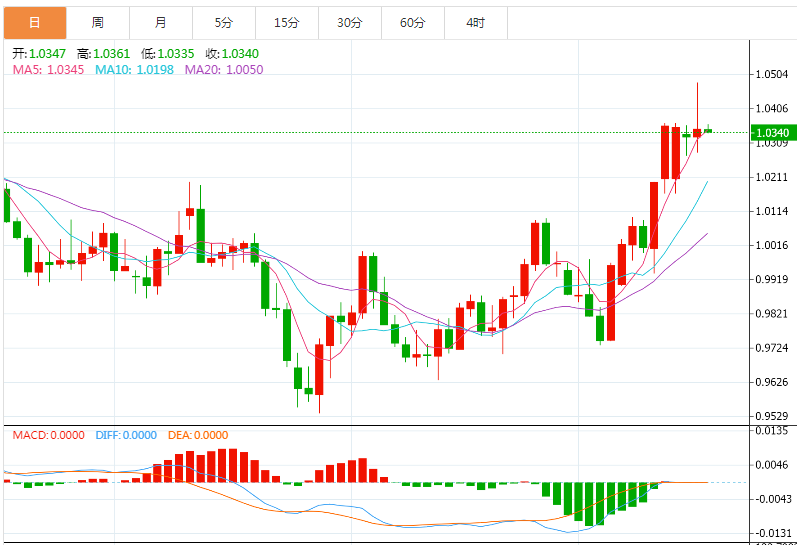The image size is (797, 545).
Task: Click the 0.9529 price axis label
Action: point(772,416)
